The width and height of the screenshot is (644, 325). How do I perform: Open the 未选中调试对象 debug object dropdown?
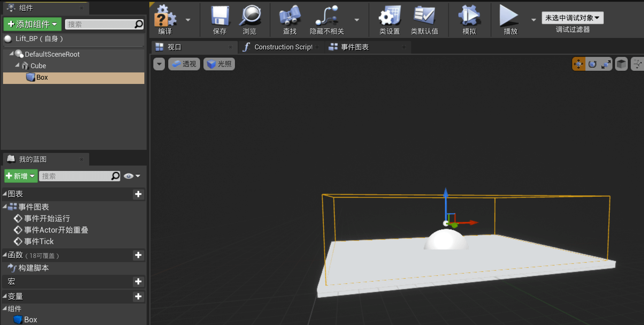click(572, 18)
